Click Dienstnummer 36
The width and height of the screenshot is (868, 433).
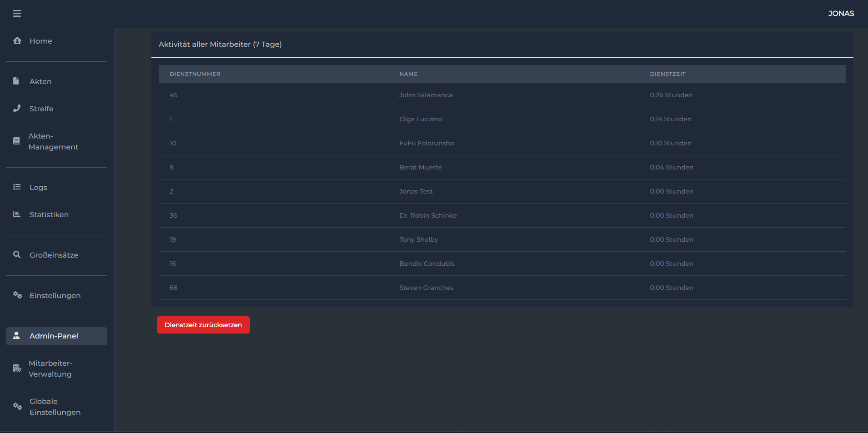pyautogui.click(x=173, y=215)
